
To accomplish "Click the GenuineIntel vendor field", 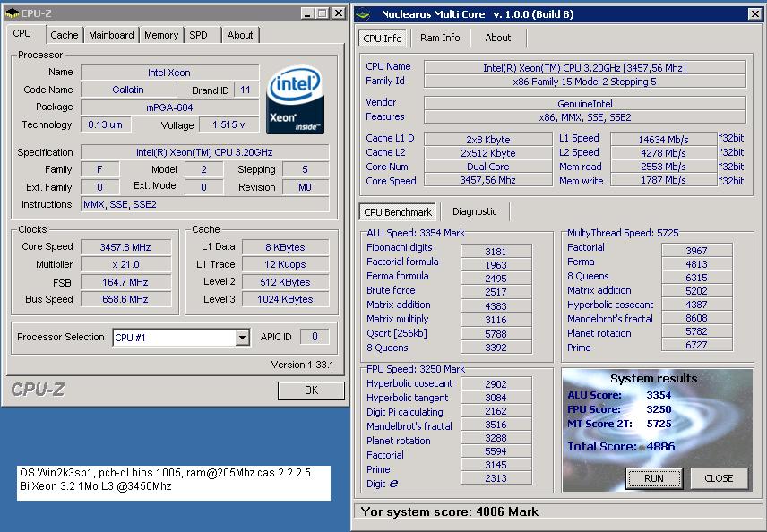I will point(585,104).
